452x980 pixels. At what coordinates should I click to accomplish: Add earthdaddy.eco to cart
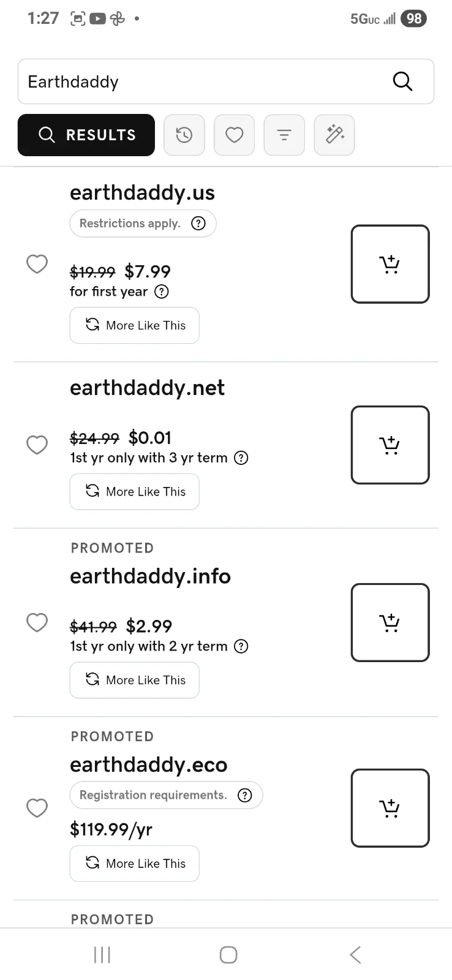390,808
